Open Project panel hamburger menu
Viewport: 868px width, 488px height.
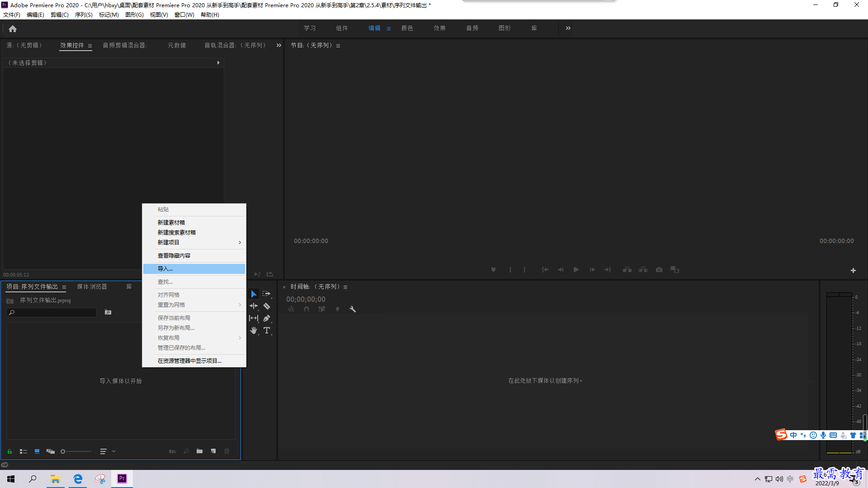click(64, 287)
